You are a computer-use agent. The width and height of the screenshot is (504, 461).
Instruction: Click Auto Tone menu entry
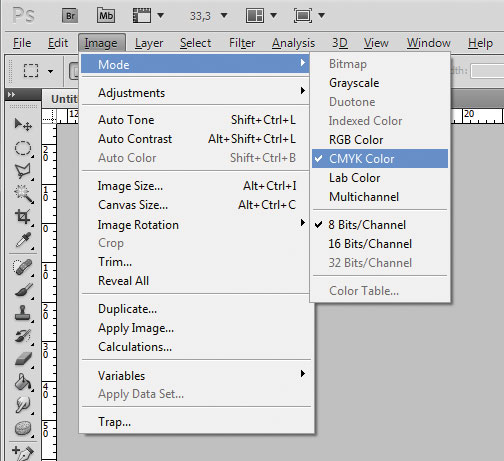(195, 120)
